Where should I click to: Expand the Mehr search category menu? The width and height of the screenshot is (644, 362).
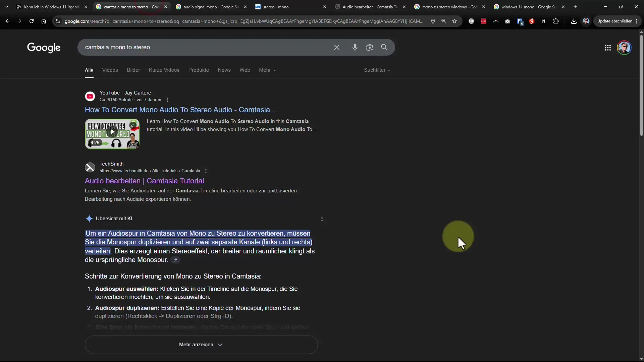point(267,70)
